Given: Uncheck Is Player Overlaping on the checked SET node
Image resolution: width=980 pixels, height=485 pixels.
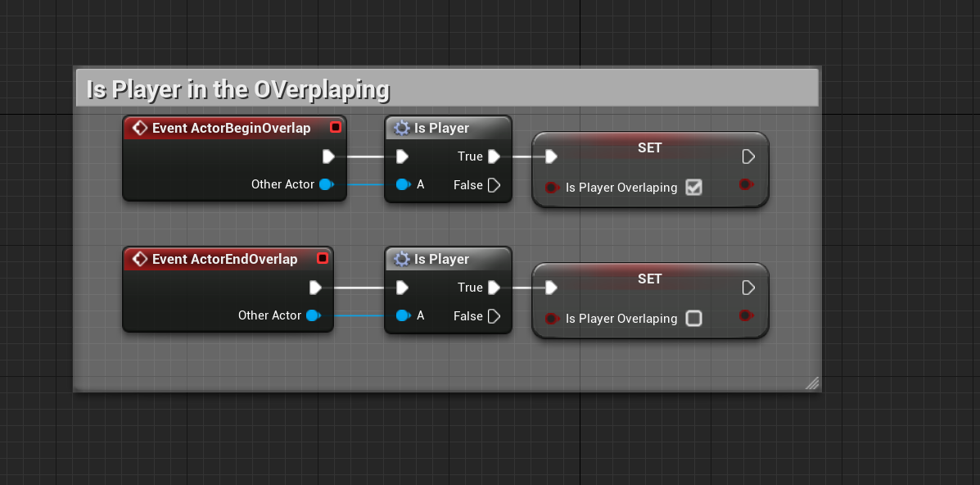Looking at the screenshot, I should [x=693, y=187].
